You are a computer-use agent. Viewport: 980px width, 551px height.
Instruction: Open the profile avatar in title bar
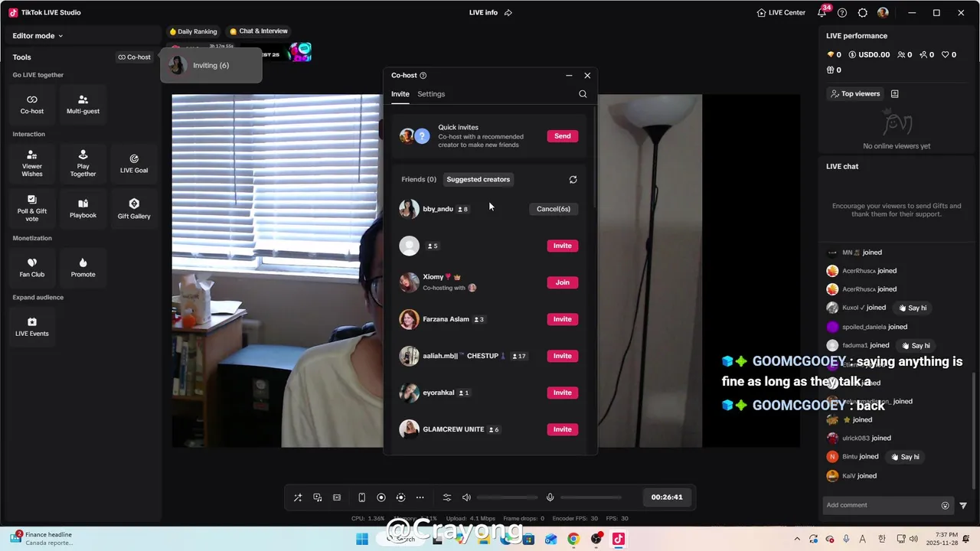tap(883, 12)
